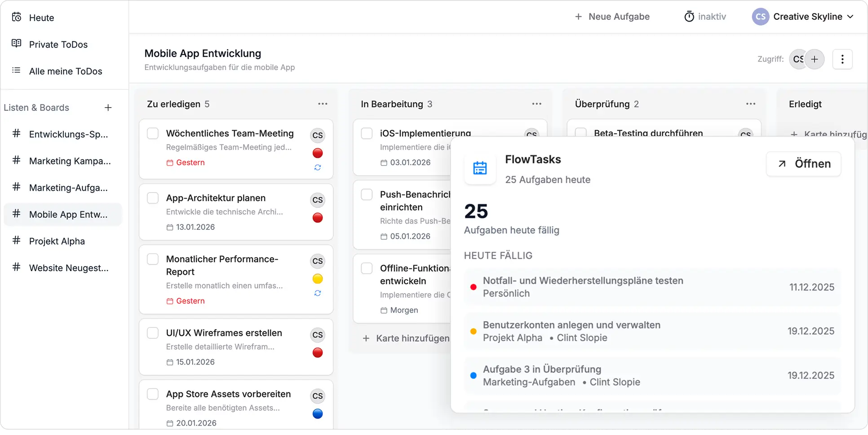
Task: Click the recurrence icon on Wöchentliches Team-Meeting
Action: tap(317, 168)
